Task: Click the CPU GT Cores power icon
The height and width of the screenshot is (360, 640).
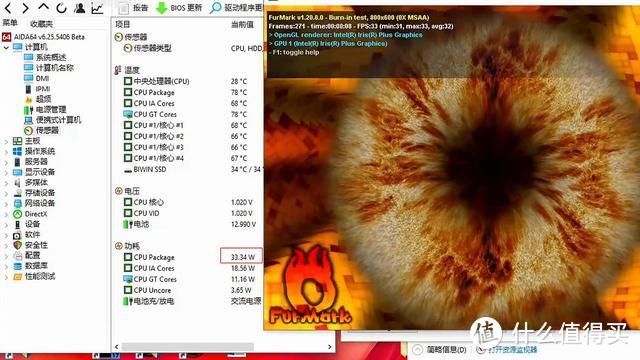Action: [128, 279]
